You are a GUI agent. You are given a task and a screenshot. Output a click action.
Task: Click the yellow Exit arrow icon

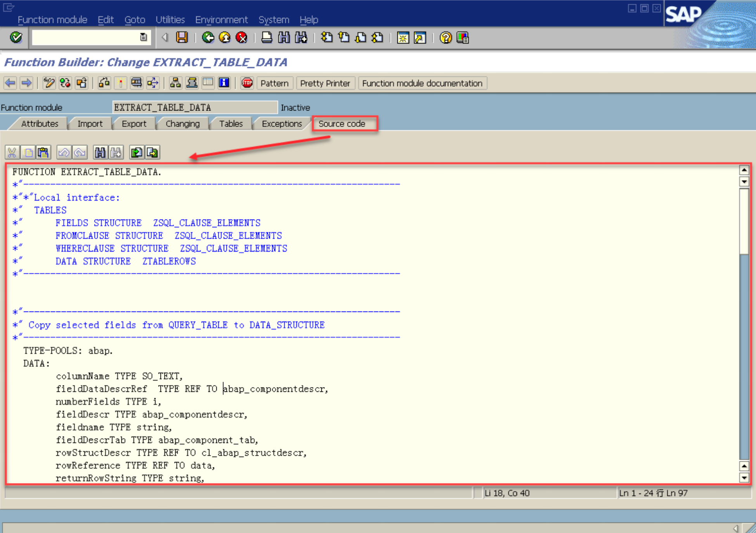point(225,38)
